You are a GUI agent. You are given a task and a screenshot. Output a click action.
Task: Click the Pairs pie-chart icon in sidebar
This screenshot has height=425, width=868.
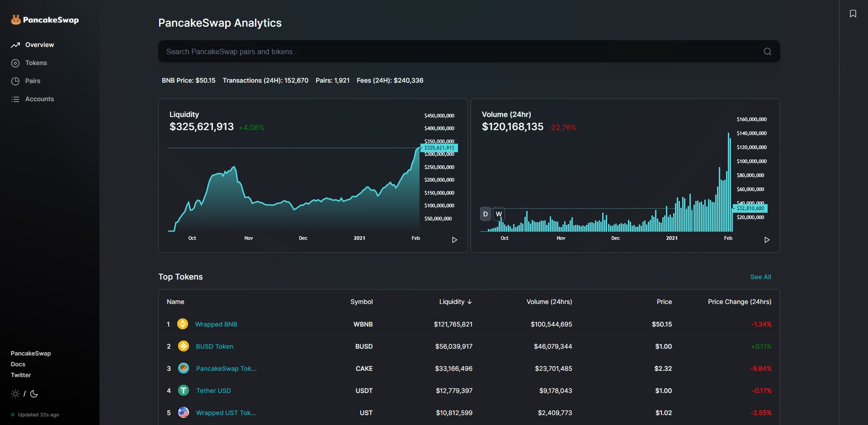pyautogui.click(x=15, y=81)
